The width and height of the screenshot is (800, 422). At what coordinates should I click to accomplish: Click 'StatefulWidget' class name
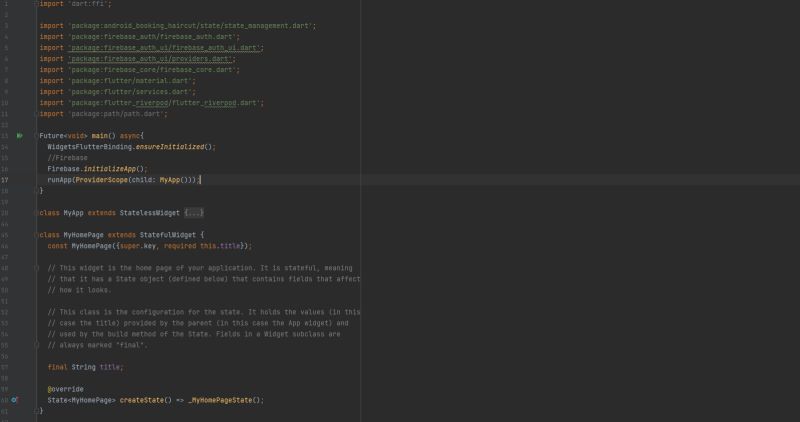pos(168,235)
